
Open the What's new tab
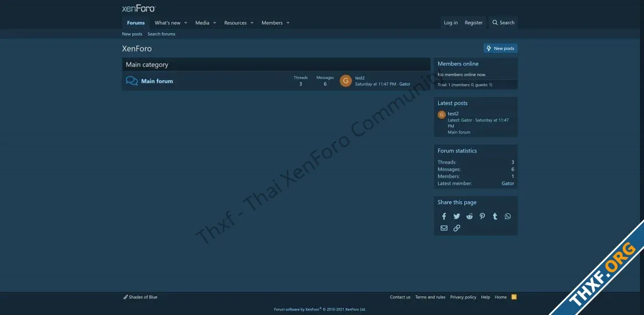click(168, 23)
